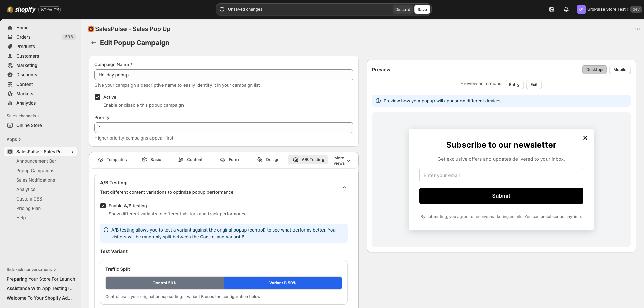Open the Templates view in the popup editor
Image resolution: width=644 pixels, height=308 pixels.
113,159
